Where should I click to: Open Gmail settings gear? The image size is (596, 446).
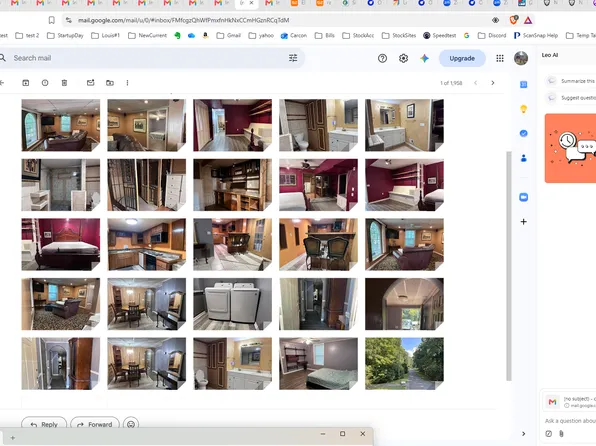point(403,58)
